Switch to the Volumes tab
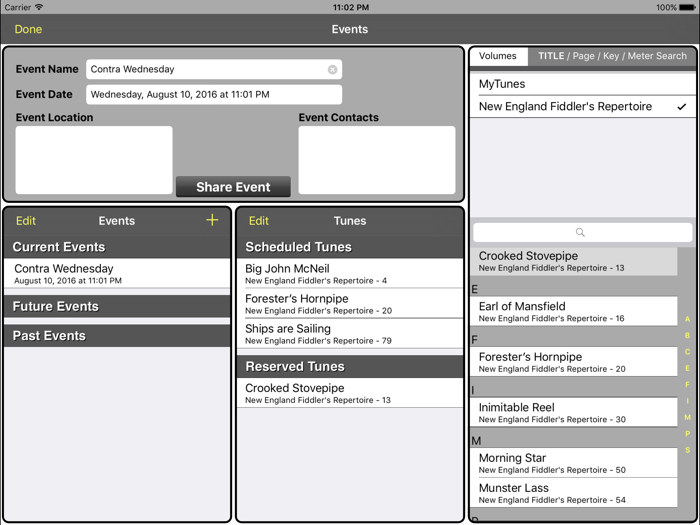This screenshot has height=525, width=700. (498, 56)
